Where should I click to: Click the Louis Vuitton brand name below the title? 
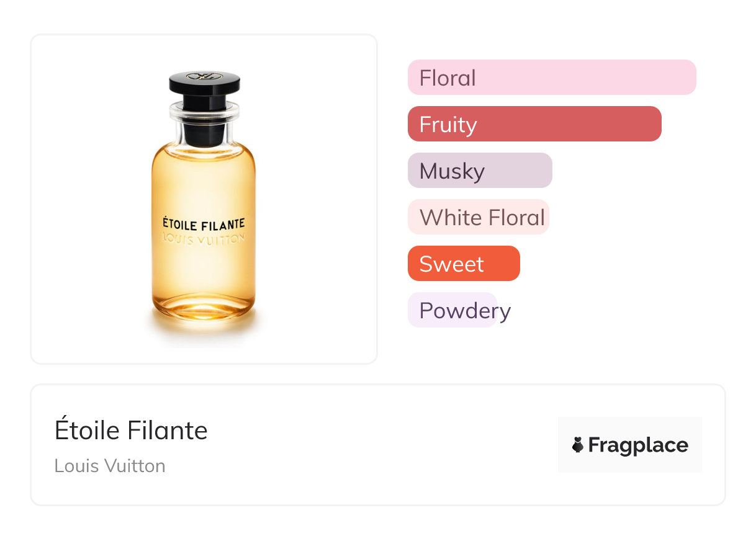click(x=110, y=466)
